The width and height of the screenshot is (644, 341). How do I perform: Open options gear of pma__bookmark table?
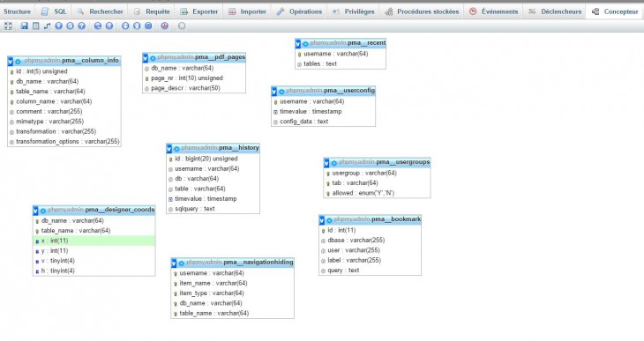click(329, 220)
